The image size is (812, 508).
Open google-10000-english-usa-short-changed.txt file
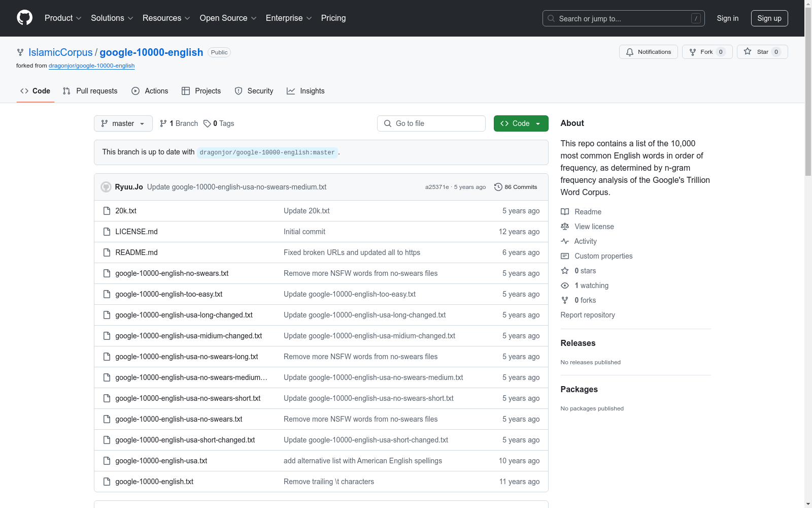coord(185,440)
